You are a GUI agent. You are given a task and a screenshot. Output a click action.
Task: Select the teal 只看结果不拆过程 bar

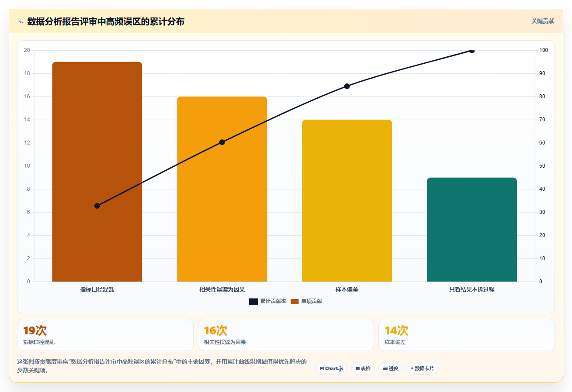click(472, 230)
